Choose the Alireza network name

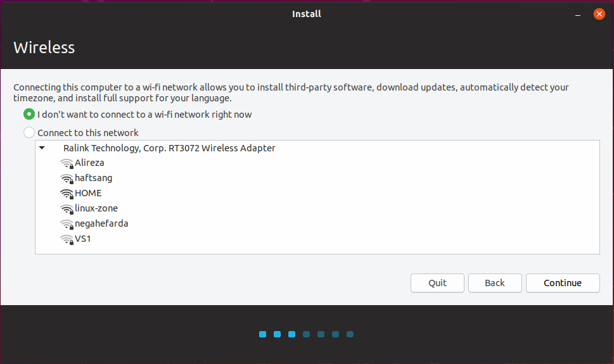tap(89, 163)
